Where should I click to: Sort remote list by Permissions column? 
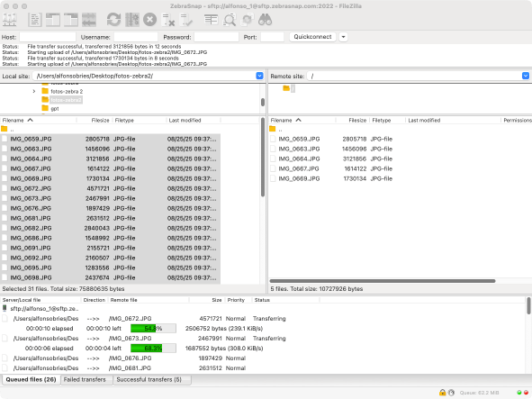point(517,120)
